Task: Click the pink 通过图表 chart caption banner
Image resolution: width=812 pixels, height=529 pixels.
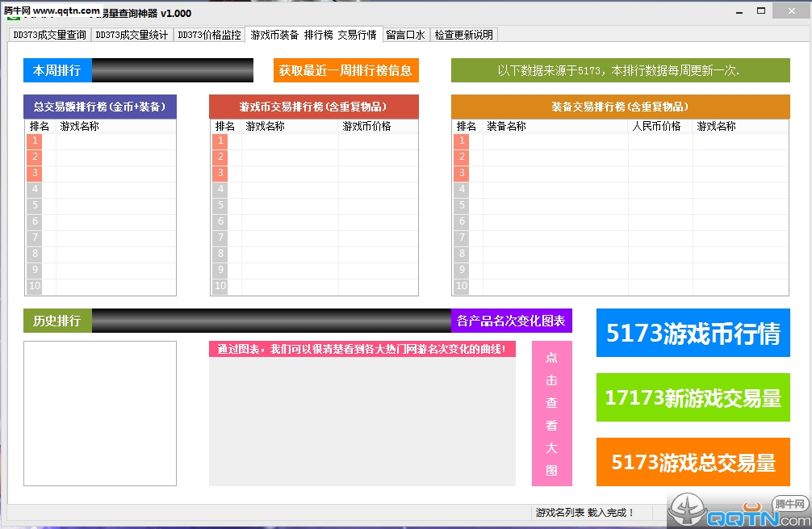Action: (362, 349)
